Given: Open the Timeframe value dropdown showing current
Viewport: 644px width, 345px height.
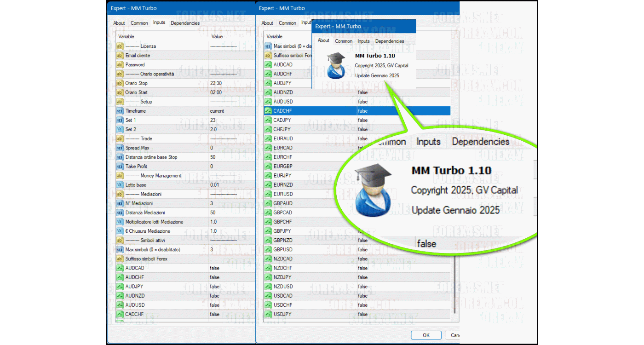Looking at the screenshot, I should 217,111.
